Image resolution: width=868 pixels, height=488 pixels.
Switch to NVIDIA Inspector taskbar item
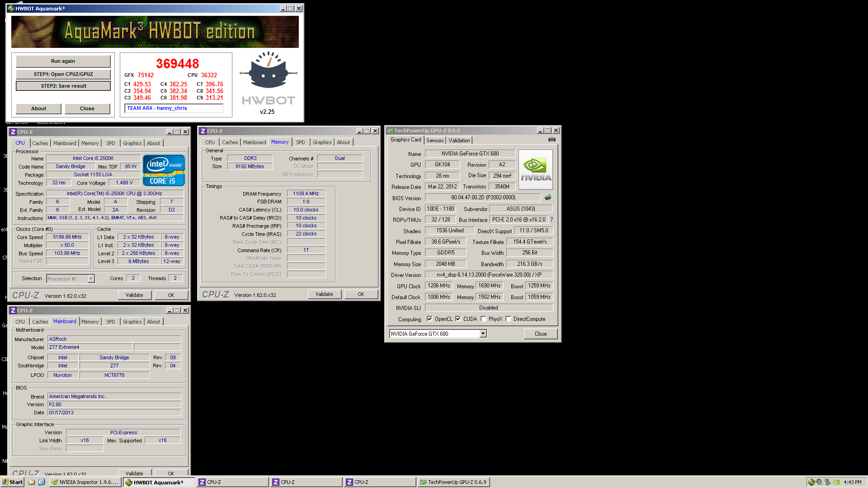pos(85,482)
